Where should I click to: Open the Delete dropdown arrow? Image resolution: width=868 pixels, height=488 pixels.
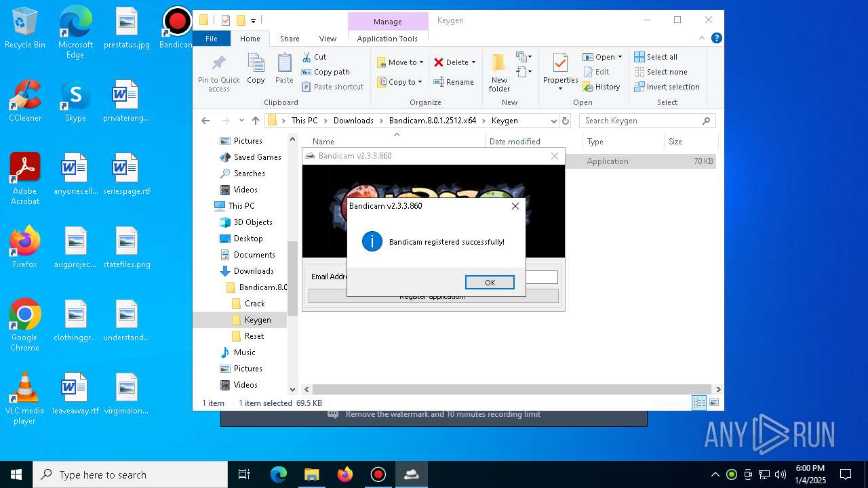tap(473, 62)
